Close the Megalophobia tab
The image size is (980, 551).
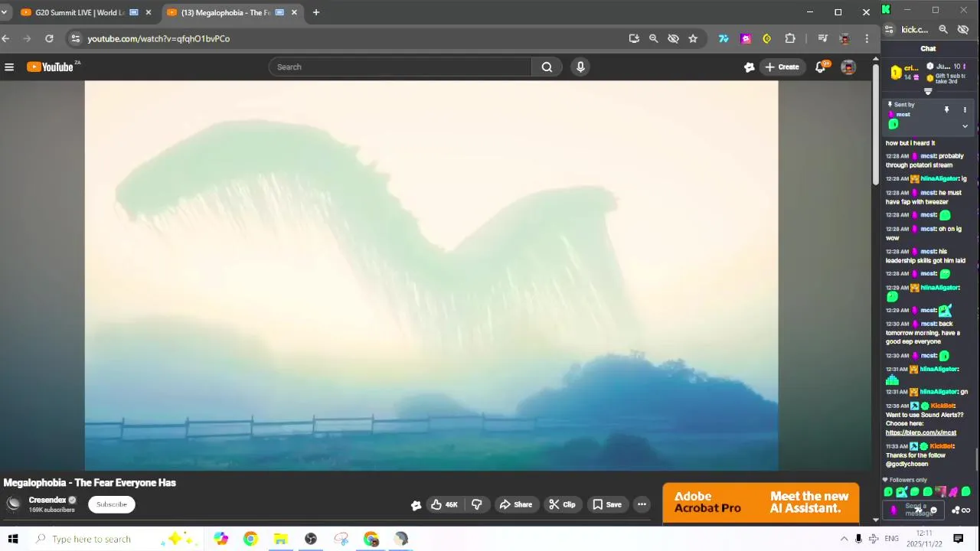[294, 12]
